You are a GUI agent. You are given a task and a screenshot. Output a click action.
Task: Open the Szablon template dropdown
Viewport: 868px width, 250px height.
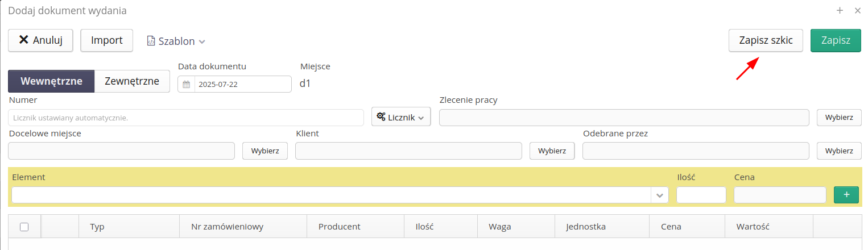[x=176, y=41]
